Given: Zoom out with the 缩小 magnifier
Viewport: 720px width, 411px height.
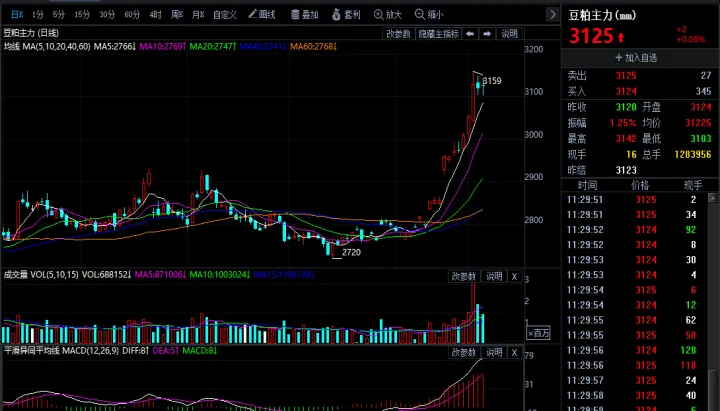Looking at the screenshot, I should click(x=429, y=15).
